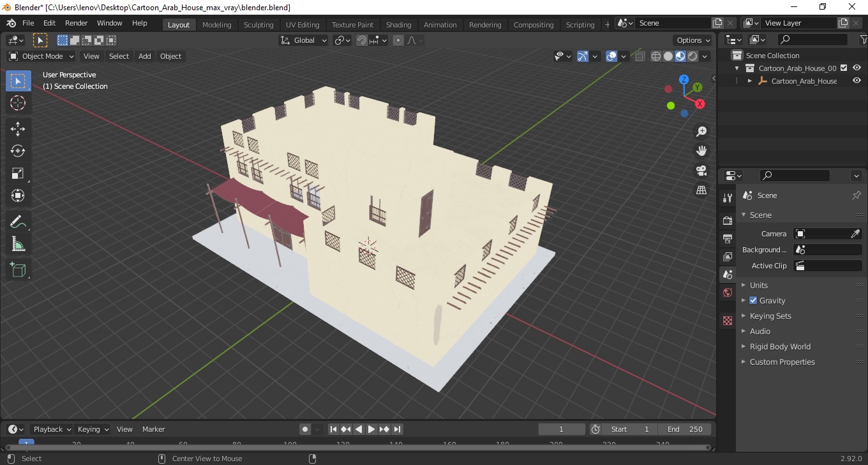Uncheck the Cartoon_Arab_House_00 collection checkbox
868x465 pixels.
(844, 68)
